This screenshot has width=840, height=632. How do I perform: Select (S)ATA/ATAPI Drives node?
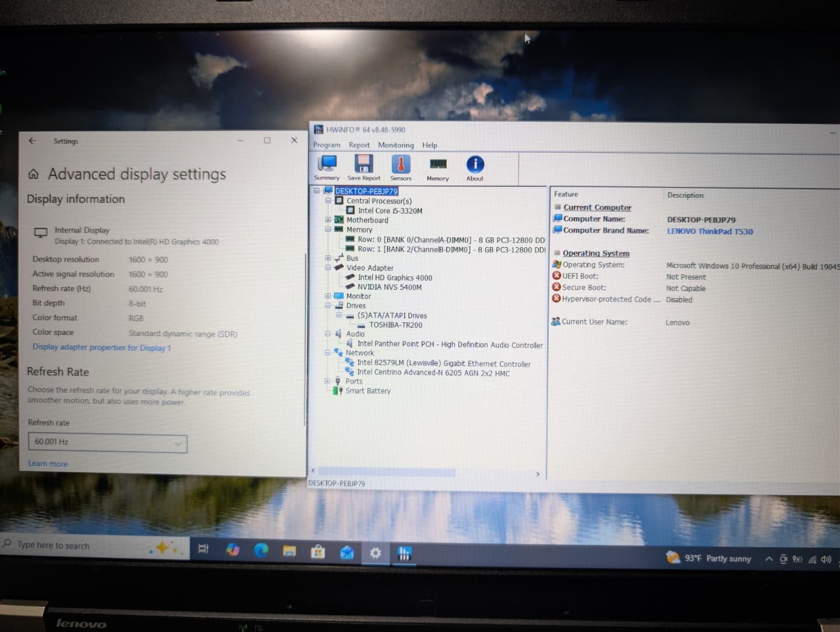392,315
